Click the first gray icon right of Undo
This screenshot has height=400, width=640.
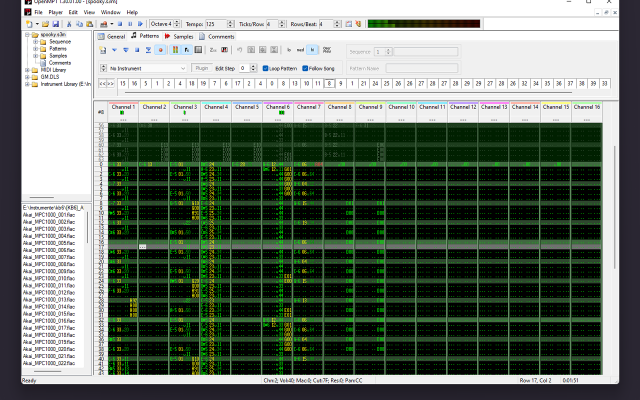tap(251, 50)
